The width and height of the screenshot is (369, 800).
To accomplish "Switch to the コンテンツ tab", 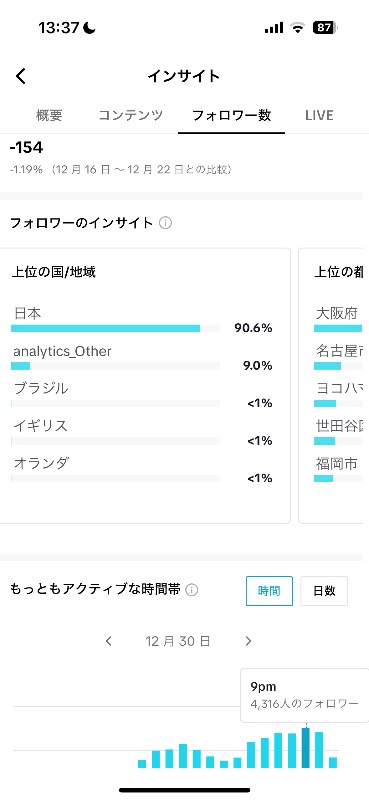I will [131, 115].
